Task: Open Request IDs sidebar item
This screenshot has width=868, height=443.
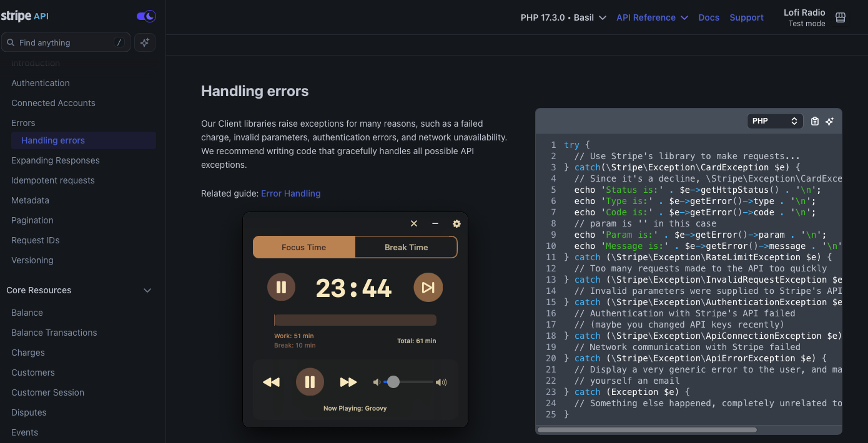Action: (36, 240)
